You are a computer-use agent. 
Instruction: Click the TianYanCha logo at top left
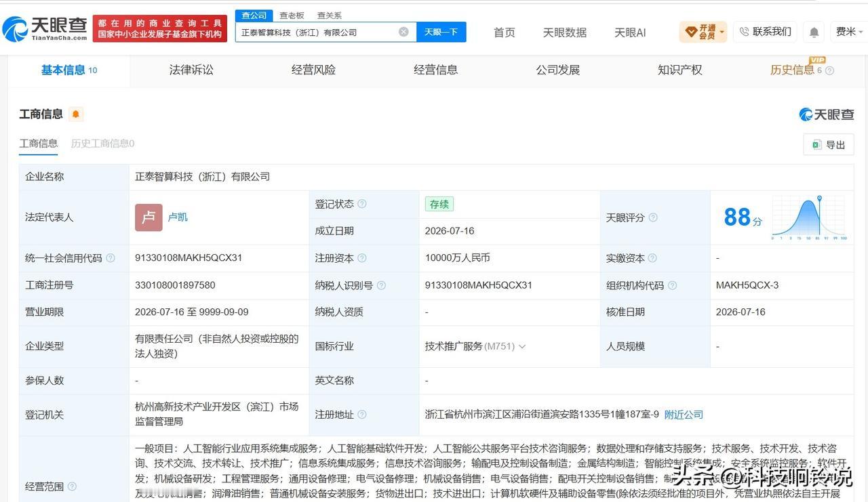coord(45,28)
